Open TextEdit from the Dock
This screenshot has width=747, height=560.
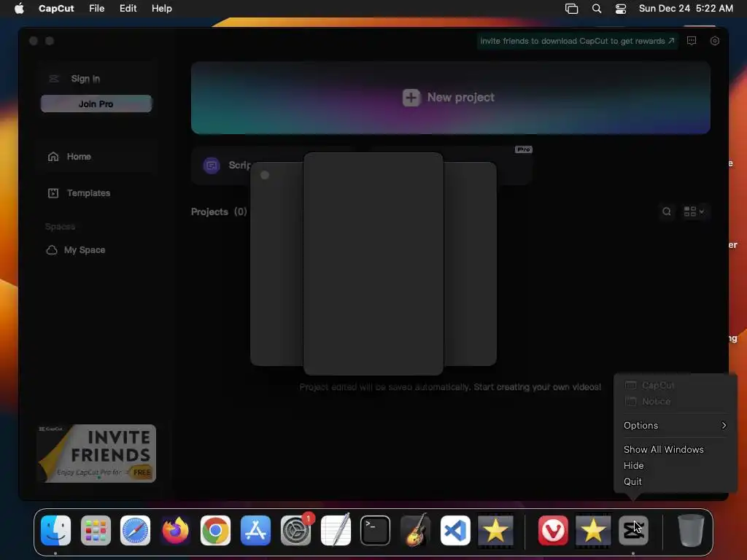[336, 530]
